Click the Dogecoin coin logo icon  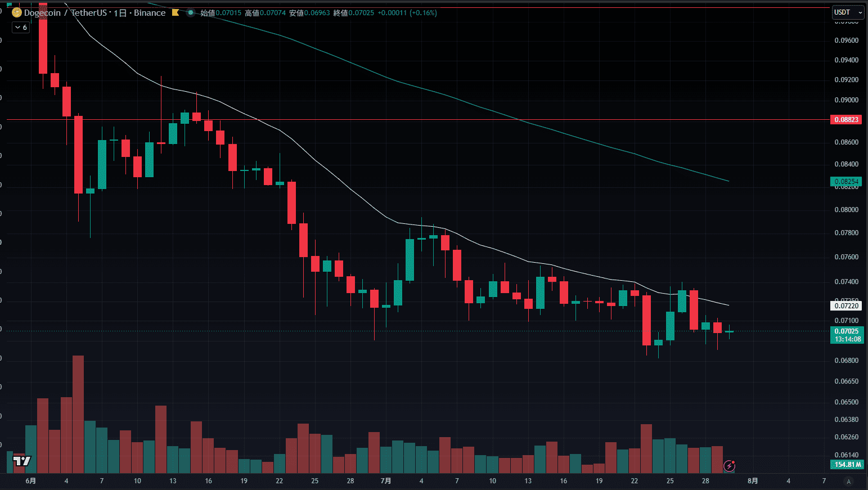[17, 12]
